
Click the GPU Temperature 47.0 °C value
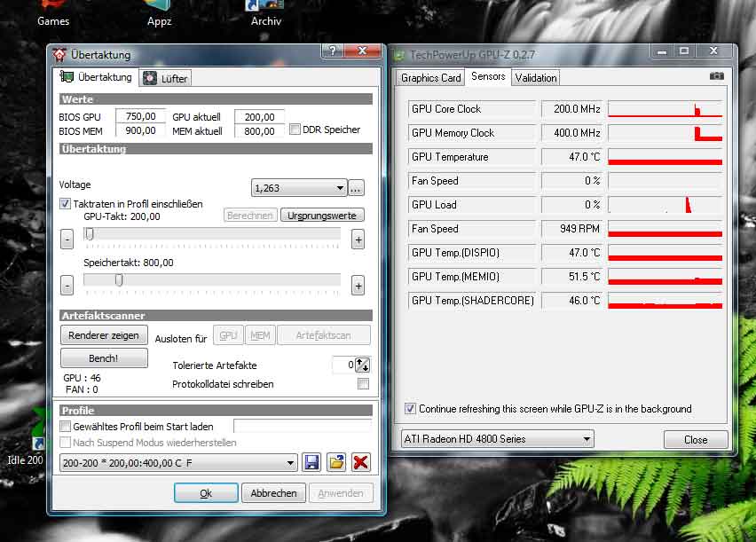click(x=571, y=157)
